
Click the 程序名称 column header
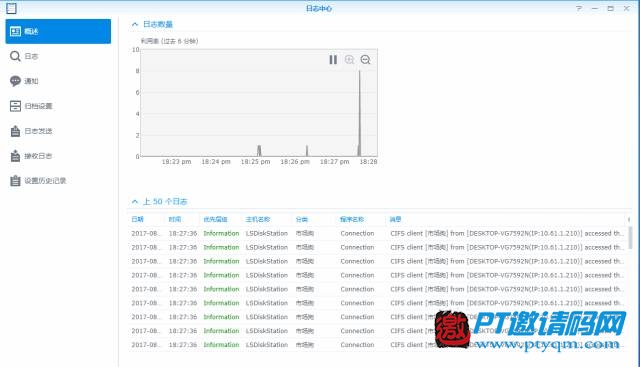coord(352,220)
